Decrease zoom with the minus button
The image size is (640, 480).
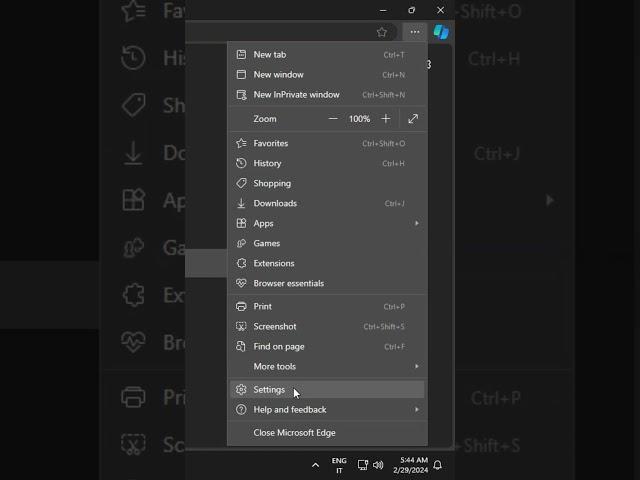pos(334,119)
